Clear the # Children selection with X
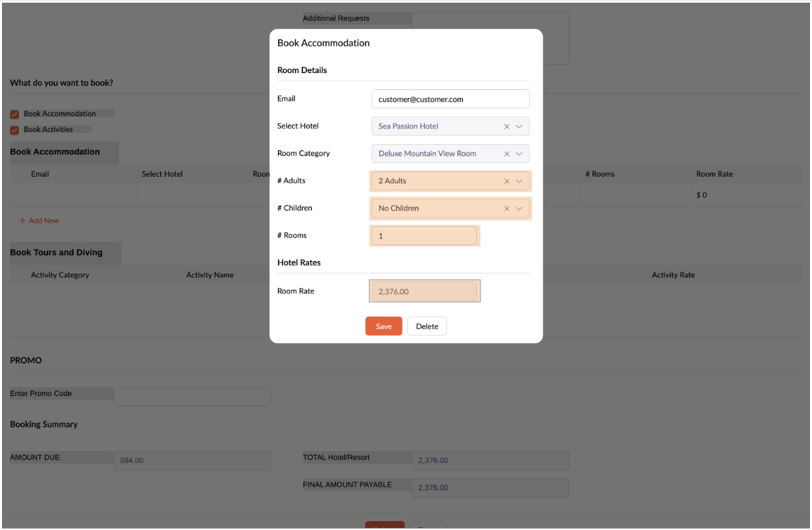 click(x=507, y=208)
